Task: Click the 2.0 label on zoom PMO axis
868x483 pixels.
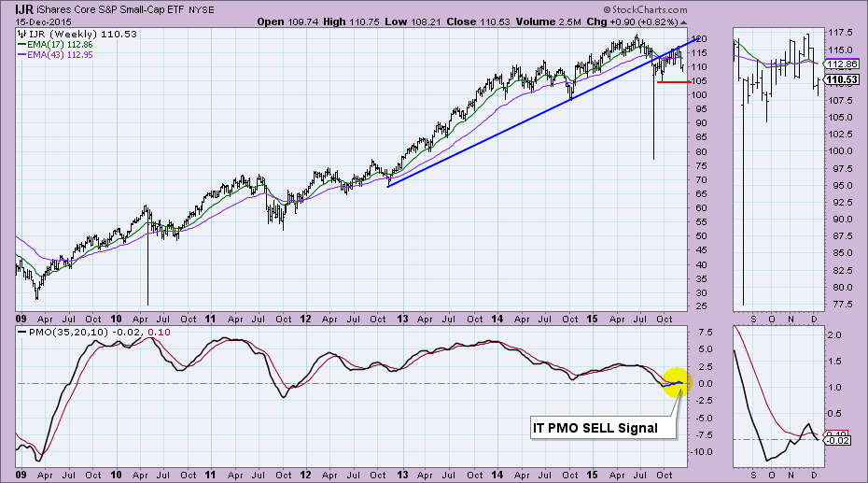Action: click(x=834, y=335)
